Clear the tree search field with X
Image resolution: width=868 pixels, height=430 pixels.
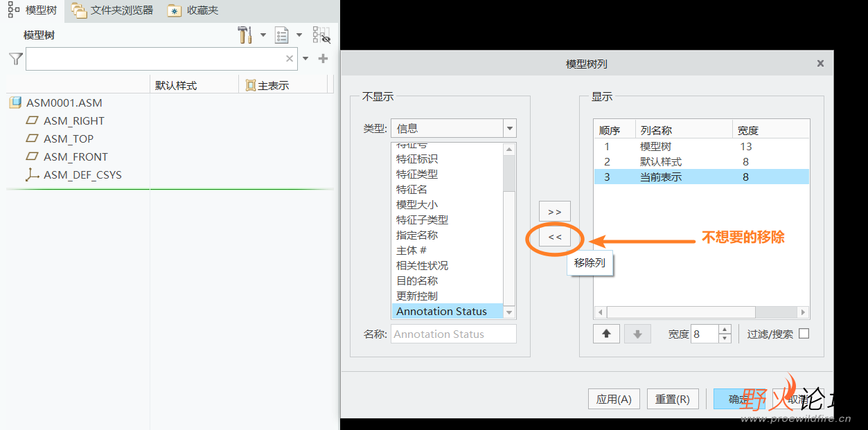pos(290,59)
